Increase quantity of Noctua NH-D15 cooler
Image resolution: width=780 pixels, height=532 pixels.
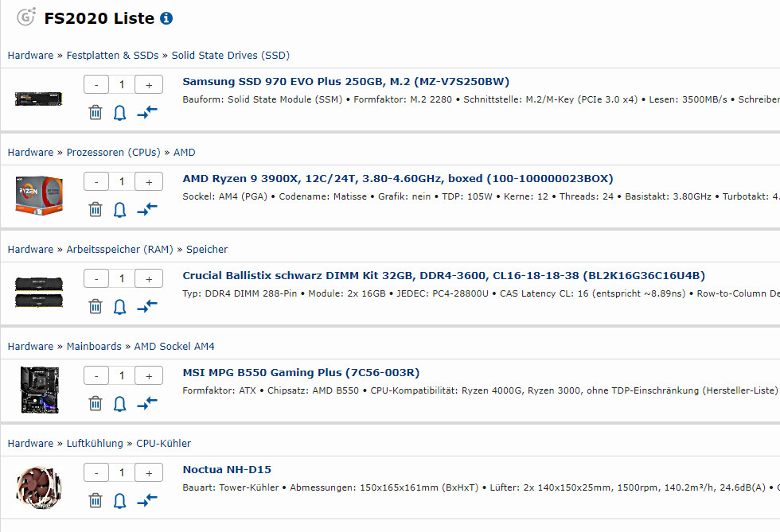pos(149,473)
